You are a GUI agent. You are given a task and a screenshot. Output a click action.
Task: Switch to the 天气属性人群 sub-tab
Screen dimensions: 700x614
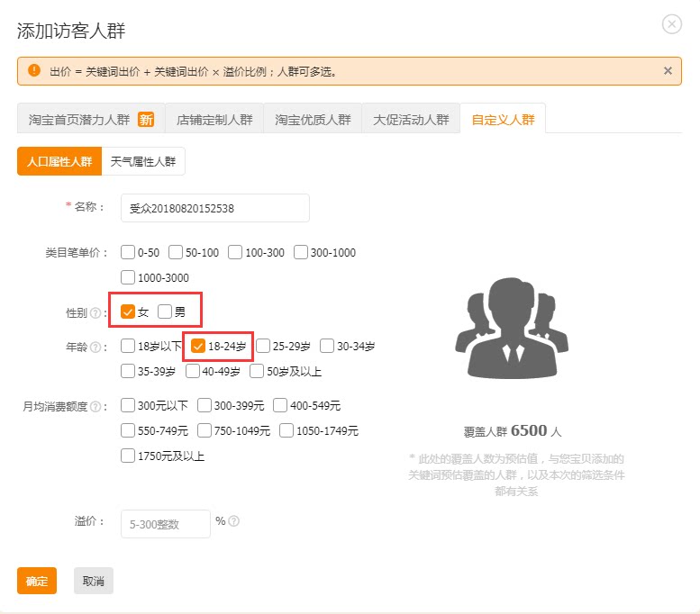[x=143, y=161]
